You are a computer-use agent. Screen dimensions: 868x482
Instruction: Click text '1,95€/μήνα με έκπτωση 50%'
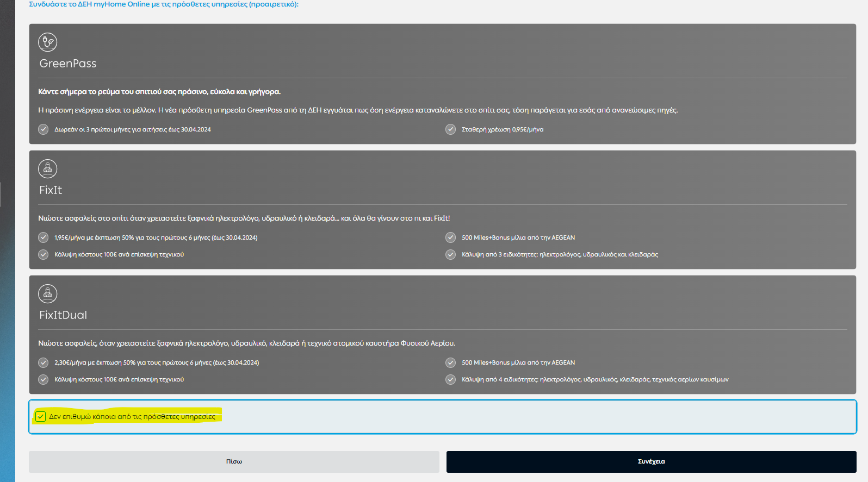coord(156,237)
